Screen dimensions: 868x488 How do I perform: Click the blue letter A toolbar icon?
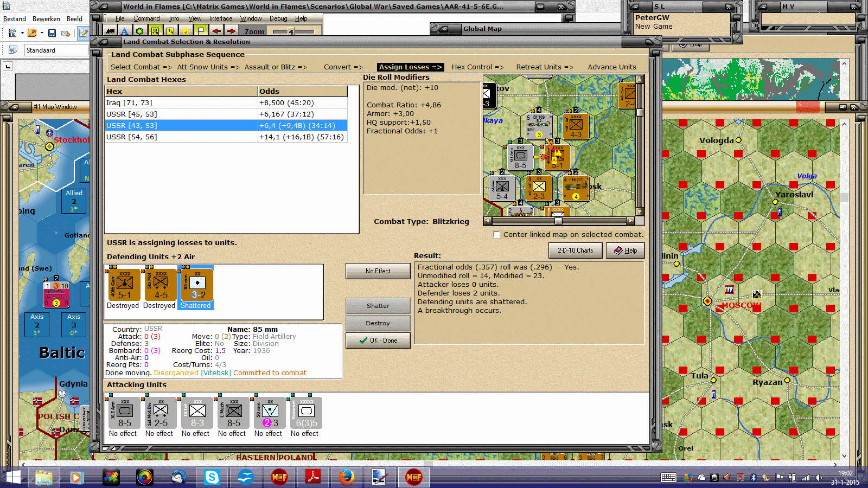[x=125, y=31]
